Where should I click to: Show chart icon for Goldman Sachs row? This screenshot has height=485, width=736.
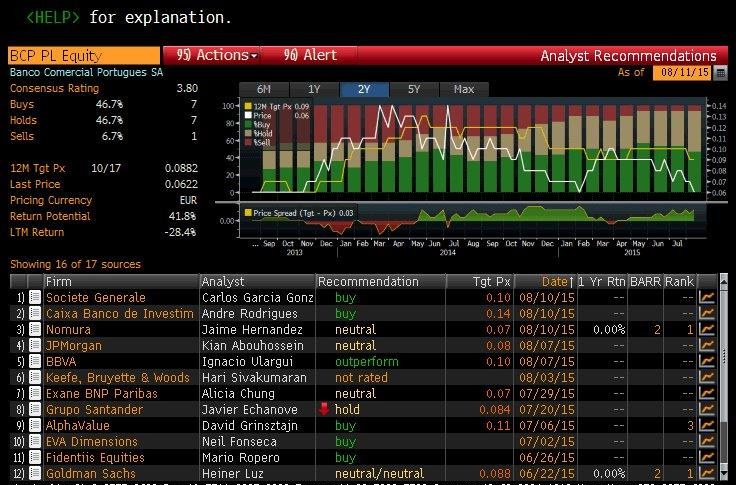click(x=707, y=473)
